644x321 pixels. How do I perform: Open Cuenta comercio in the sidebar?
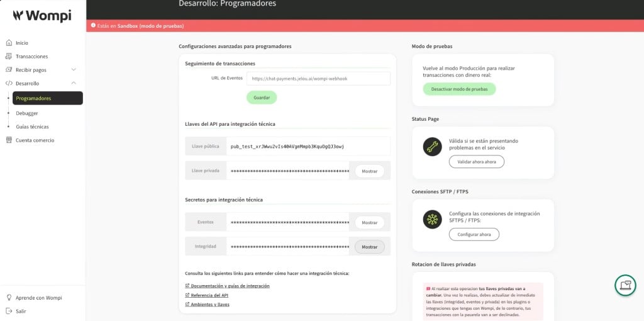[x=35, y=140]
